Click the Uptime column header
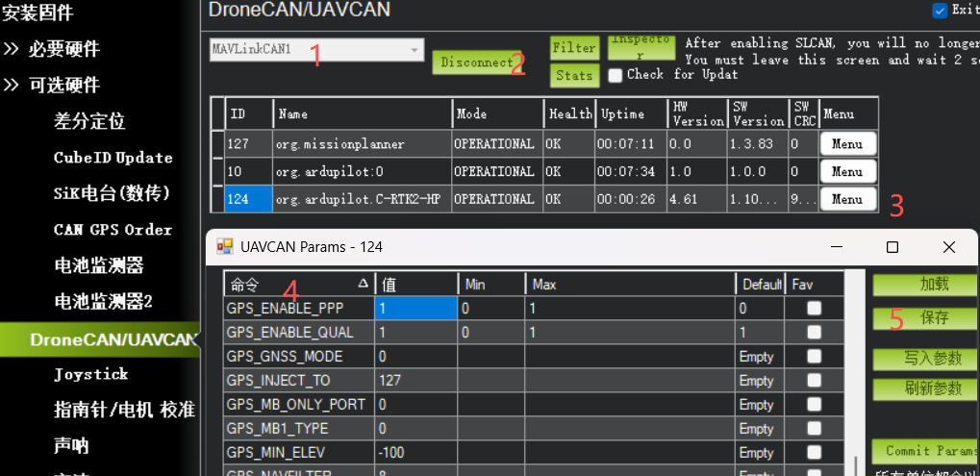This screenshot has height=476, width=980. [x=630, y=113]
